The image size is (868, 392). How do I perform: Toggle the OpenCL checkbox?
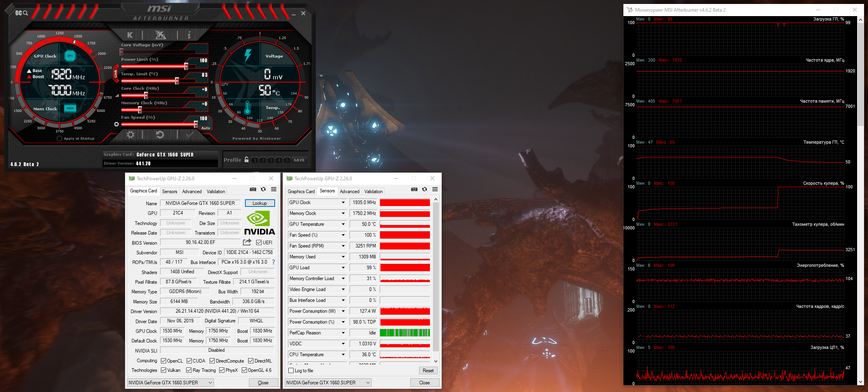coord(164,361)
